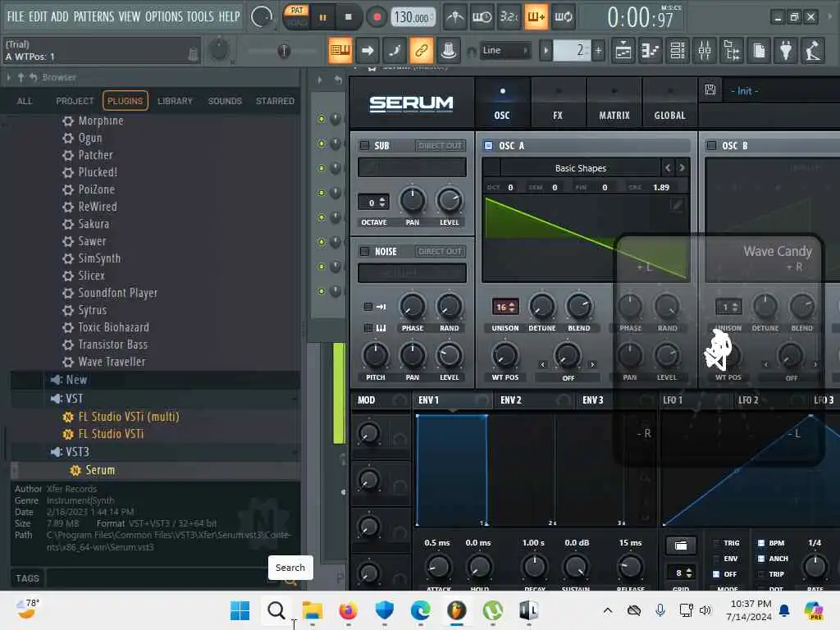Select the LFO 2 tab
Image resolution: width=840 pixels, height=630 pixels.
tap(748, 400)
